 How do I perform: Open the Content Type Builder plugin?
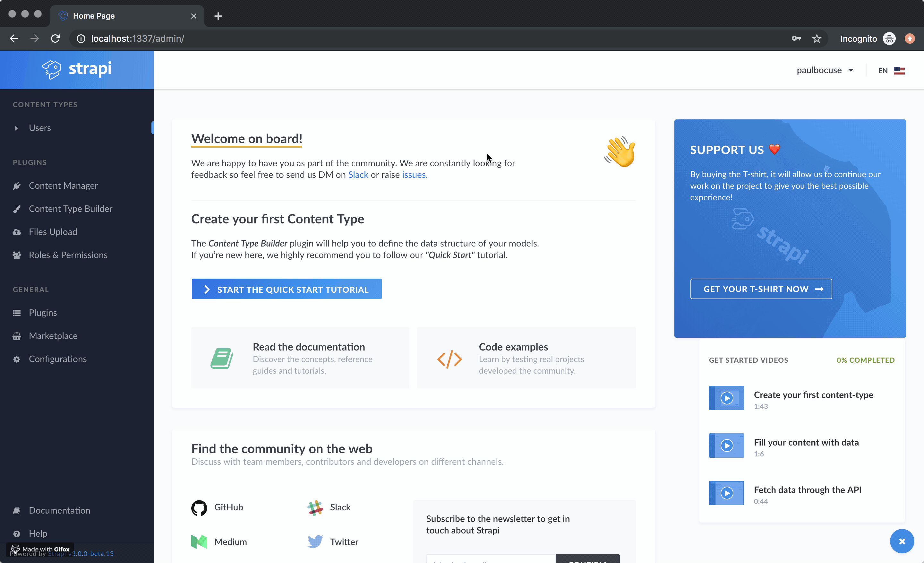(71, 209)
